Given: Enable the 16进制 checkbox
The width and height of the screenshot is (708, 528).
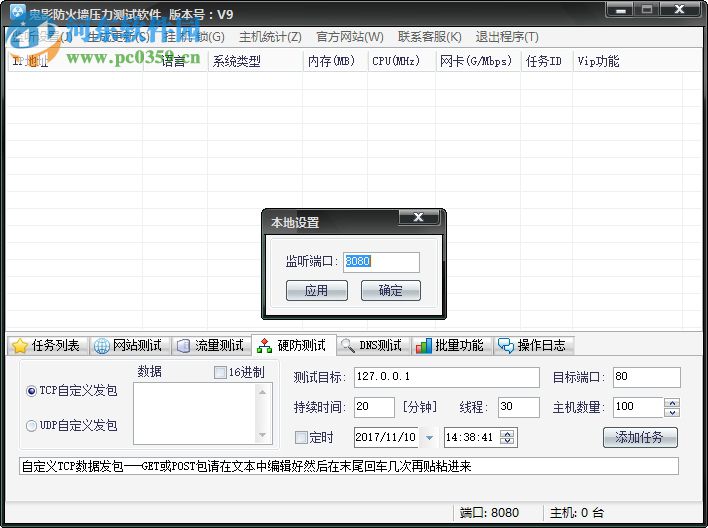Looking at the screenshot, I should 220,372.
